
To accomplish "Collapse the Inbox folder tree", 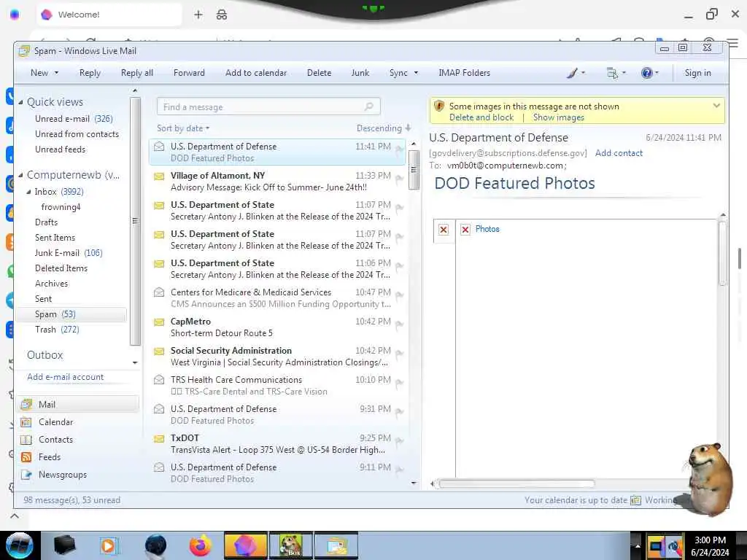I will (28, 192).
